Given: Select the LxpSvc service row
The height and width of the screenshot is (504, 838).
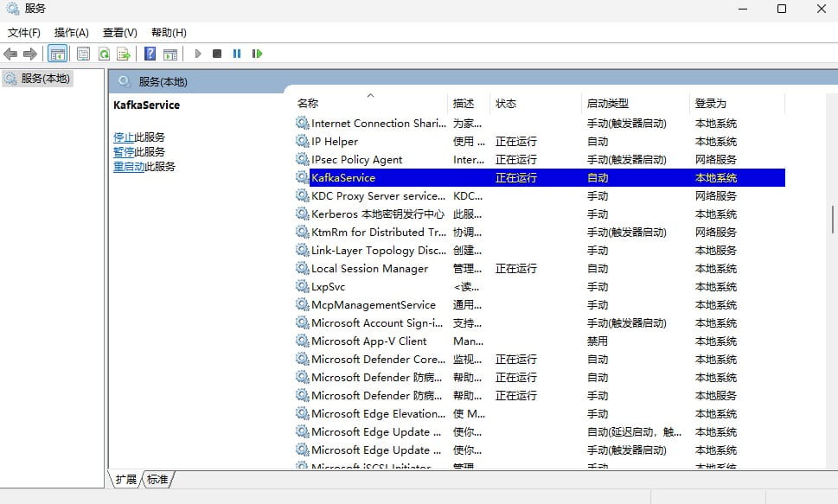Looking at the screenshot, I should tap(541, 286).
